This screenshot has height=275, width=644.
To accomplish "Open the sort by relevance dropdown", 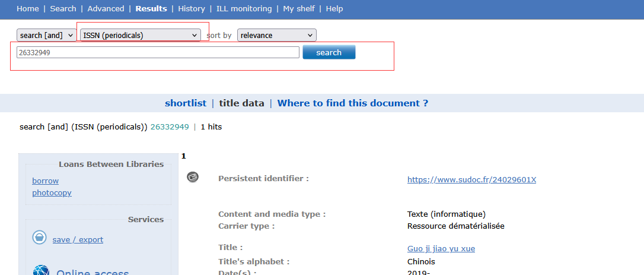I will pos(276,36).
